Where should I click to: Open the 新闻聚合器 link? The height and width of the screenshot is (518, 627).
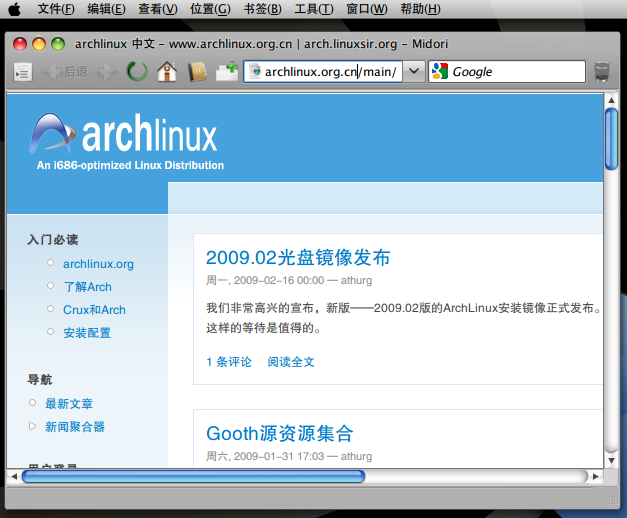(x=75, y=426)
